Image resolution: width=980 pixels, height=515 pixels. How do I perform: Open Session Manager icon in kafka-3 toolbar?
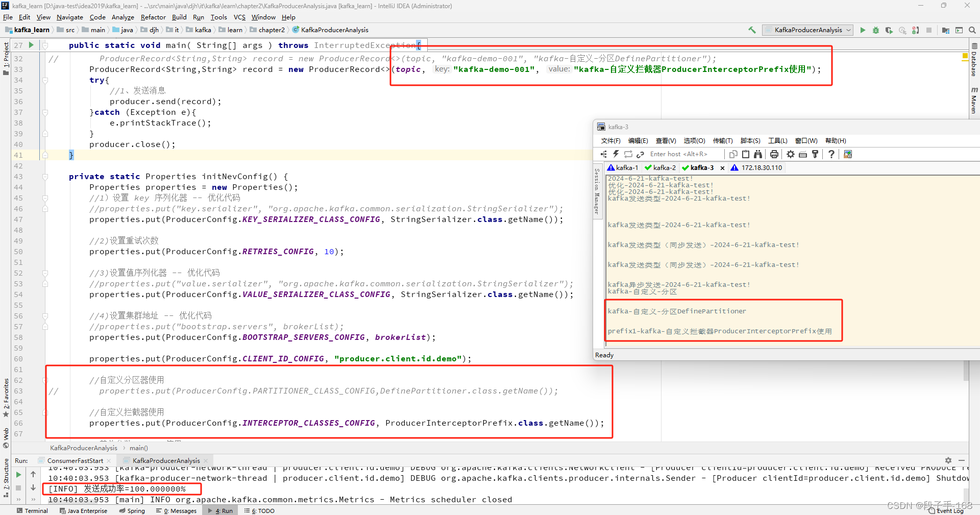point(604,154)
